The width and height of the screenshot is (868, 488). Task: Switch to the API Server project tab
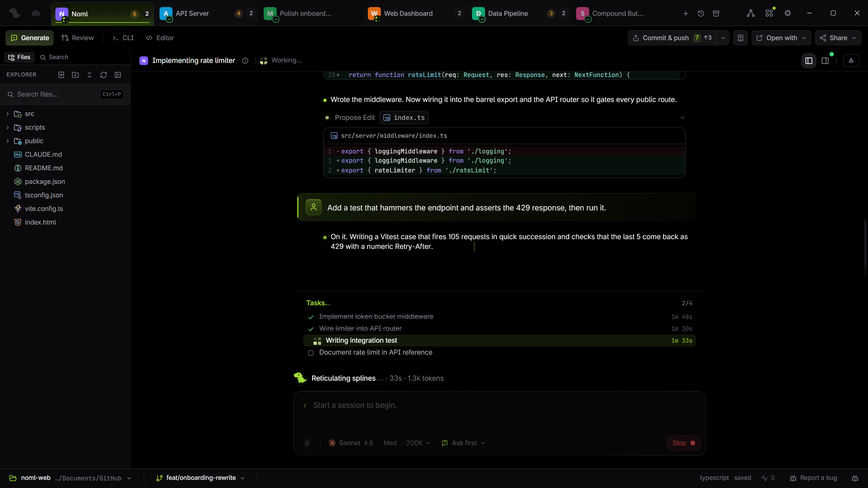[x=206, y=14]
